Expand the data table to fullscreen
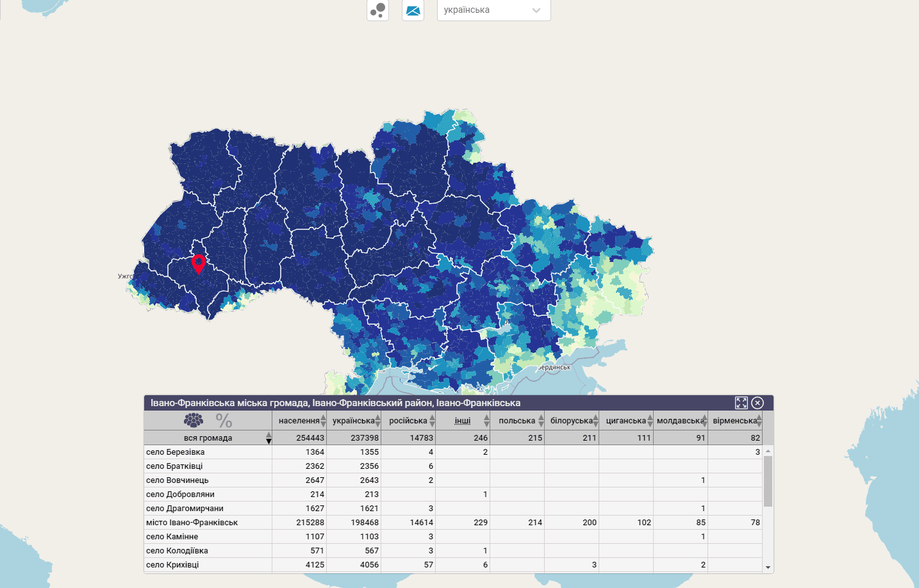This screenshot has height=588, width=919. click(x=741, y=403)
